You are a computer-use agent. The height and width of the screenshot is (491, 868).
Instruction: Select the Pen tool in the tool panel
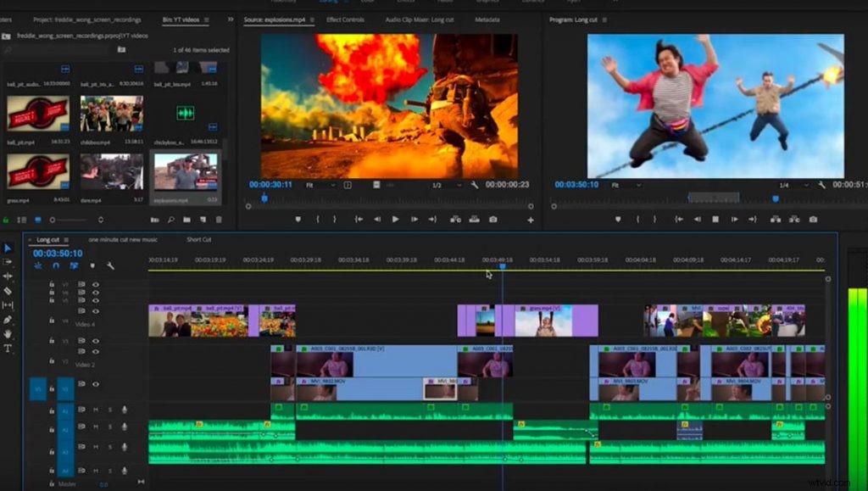tap(7, 321)
